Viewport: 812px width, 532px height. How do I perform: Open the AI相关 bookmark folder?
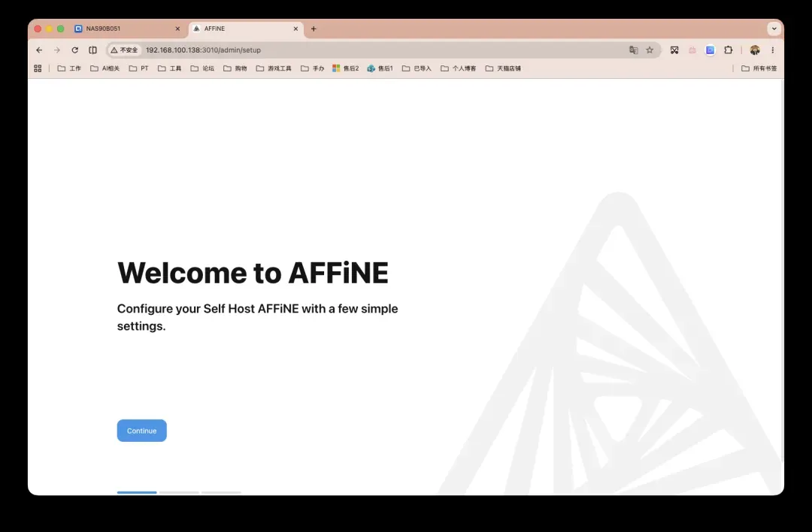point(105,68)
